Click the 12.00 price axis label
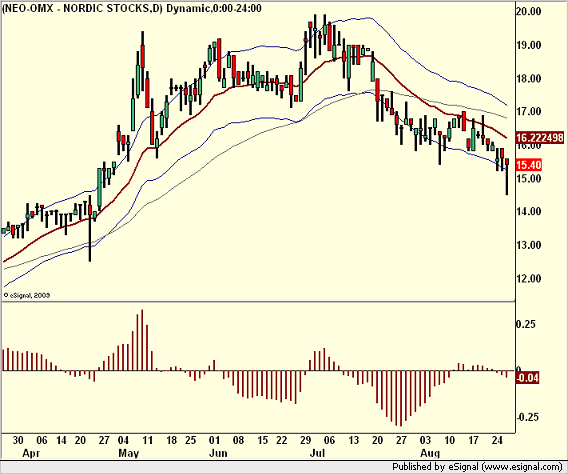The height and width of the screenshot is (474, 568). pyautogui.click(x=529, y=278)
